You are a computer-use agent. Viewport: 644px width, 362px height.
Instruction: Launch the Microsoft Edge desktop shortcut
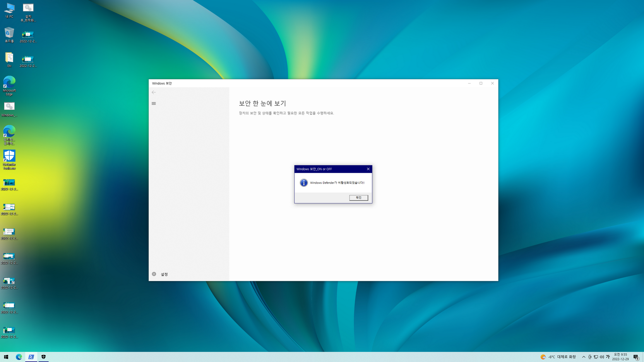[x=9, y=86]
